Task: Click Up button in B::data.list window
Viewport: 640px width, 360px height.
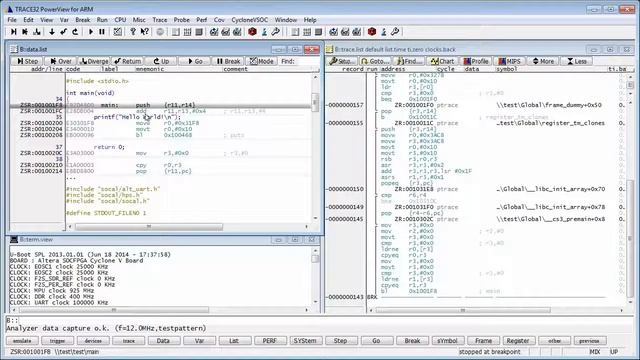Action: pos(161,61)
